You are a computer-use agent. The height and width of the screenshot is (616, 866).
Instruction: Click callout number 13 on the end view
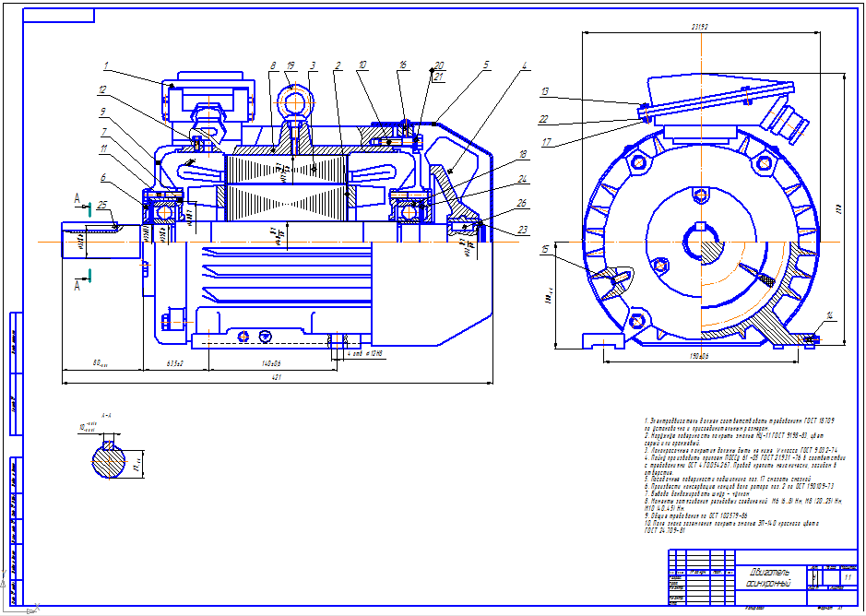pyautogui.click(x=545, y=91)
